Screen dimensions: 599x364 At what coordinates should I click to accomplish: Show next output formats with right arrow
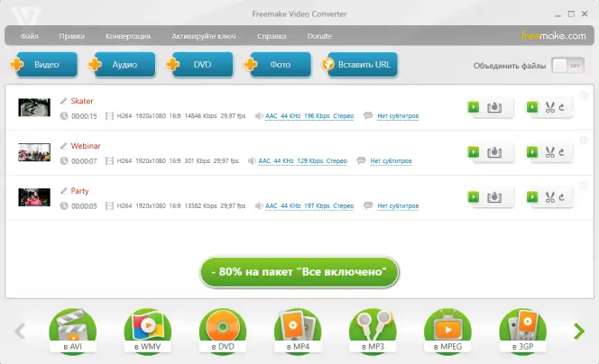click(579, 332)
